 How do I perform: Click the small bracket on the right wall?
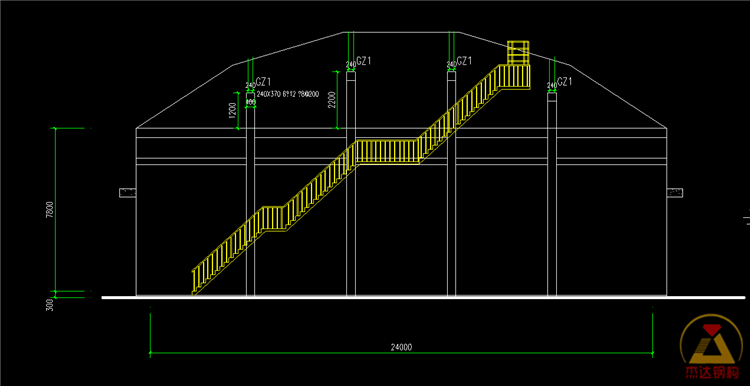(674, 193)
